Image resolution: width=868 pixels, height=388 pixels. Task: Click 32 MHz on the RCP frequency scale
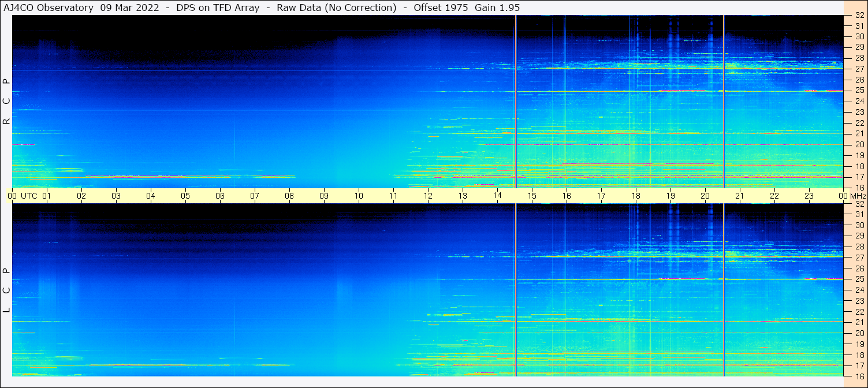pyautogui.click(x=859, y=15)
